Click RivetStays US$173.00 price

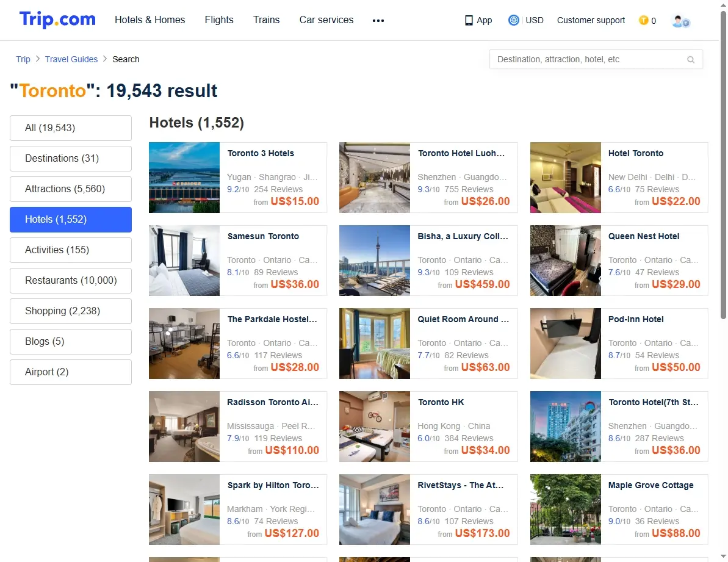(x=483, y=534)
